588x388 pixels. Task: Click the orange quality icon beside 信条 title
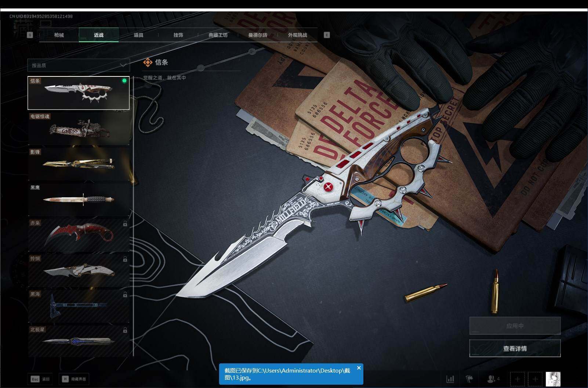[x=148, y=62]
